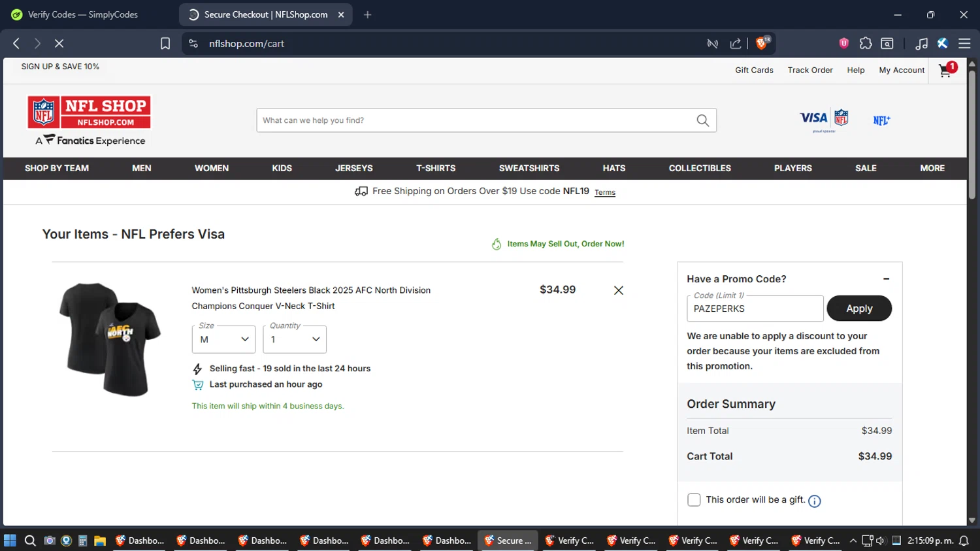This screenshot has width=980, height=551.
Task: Open site information icon in address bar
Action: click(193, 43)
